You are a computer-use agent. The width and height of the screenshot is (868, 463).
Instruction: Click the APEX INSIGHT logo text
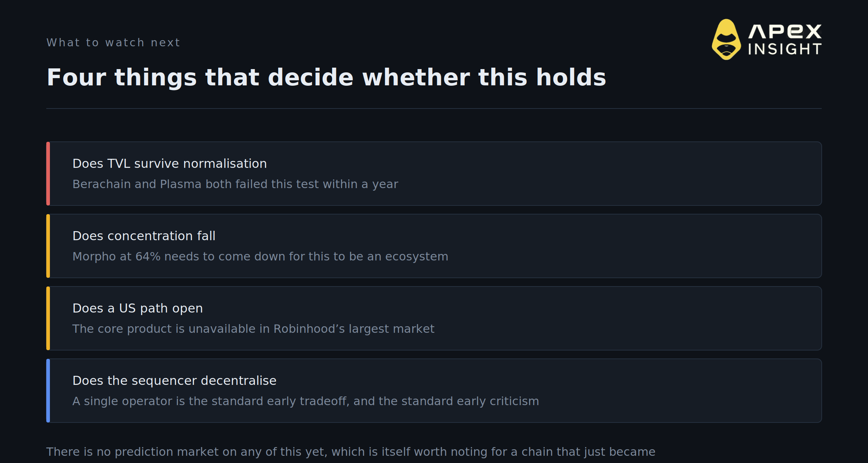point(785,39)
